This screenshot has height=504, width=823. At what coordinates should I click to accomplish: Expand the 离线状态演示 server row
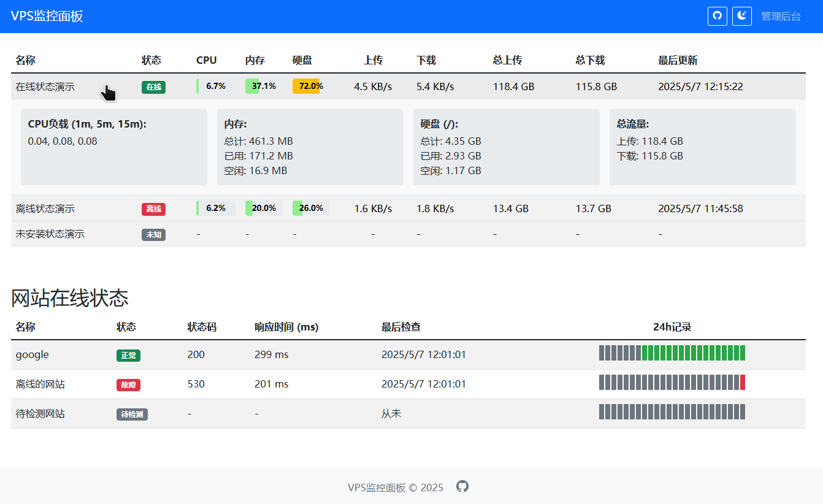408,208
